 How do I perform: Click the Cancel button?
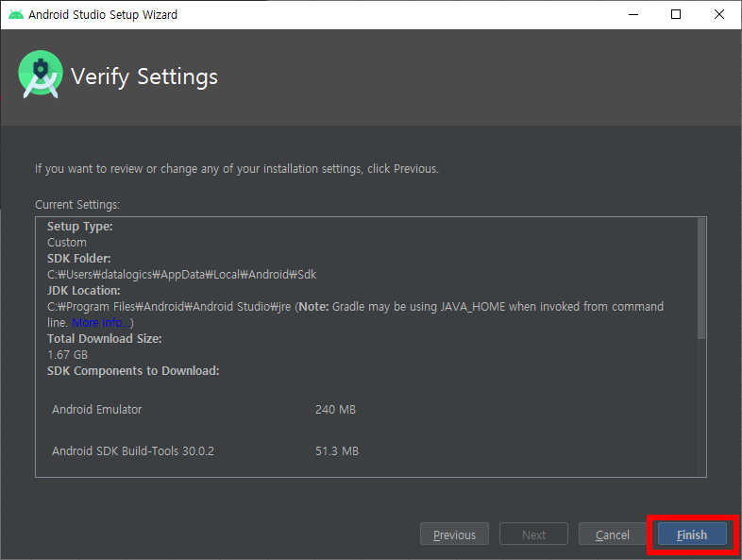[613, 535]
